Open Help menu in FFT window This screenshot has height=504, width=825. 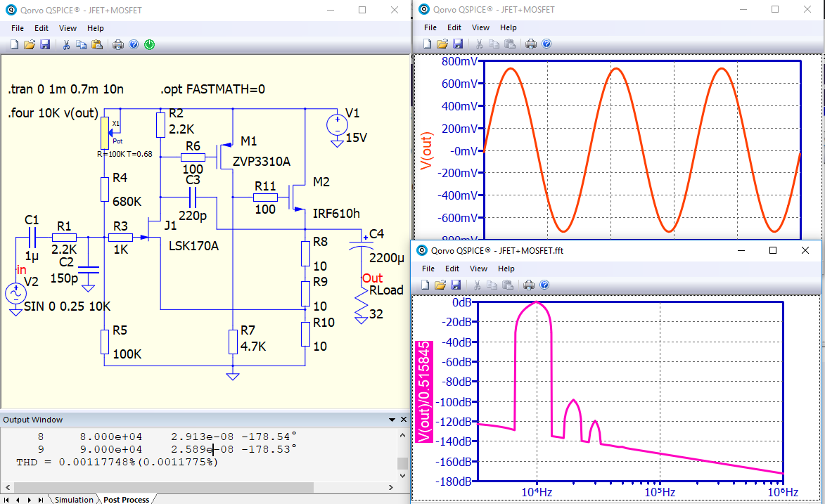[x=506, y=269]
